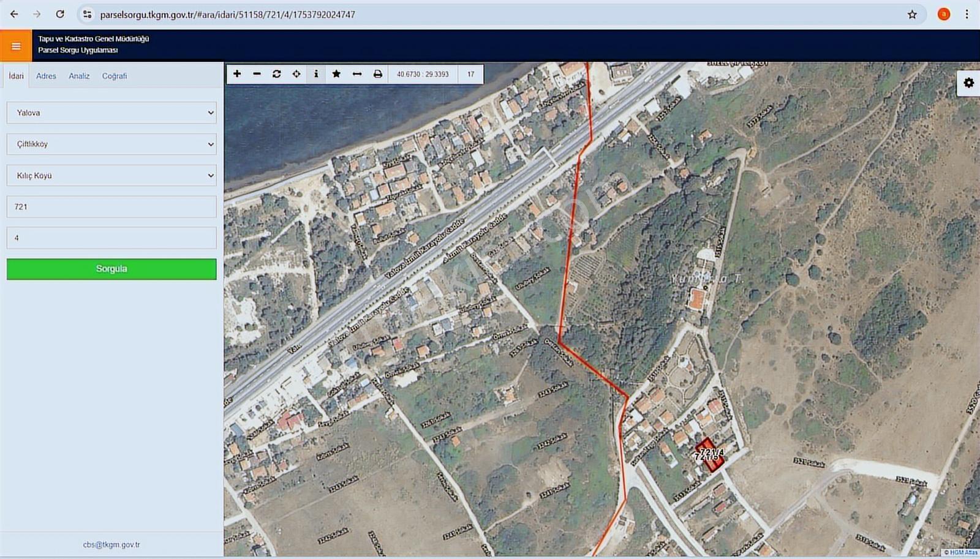The image size is (980, 559).
Task: Click the zoom level value 17
Action: coord(471,74)
